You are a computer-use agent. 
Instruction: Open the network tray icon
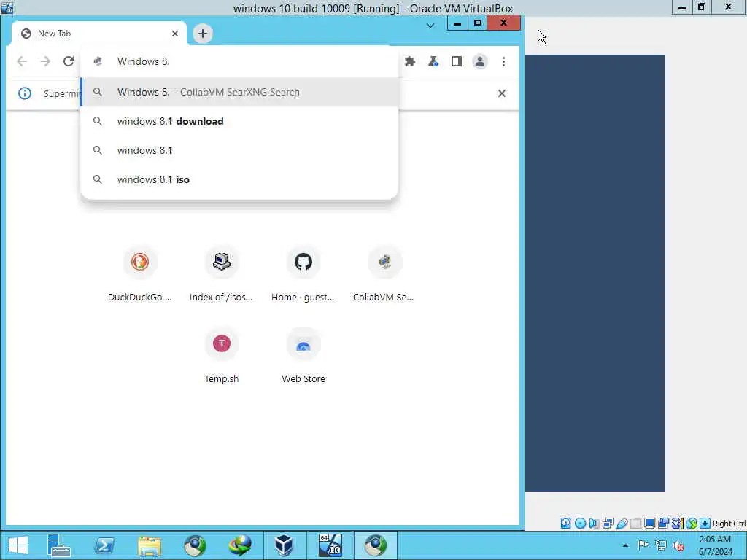click(661, 545)
